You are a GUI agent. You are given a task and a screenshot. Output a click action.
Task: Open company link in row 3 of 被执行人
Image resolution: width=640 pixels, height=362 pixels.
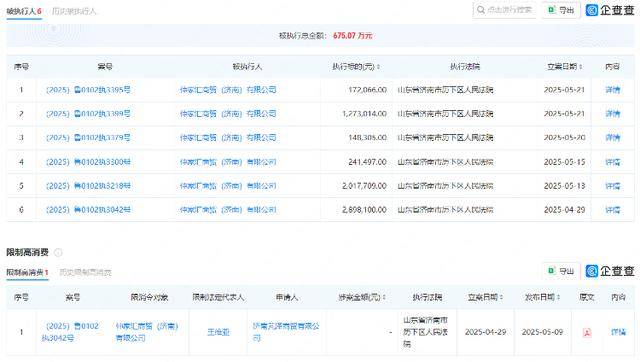(228, 138)
